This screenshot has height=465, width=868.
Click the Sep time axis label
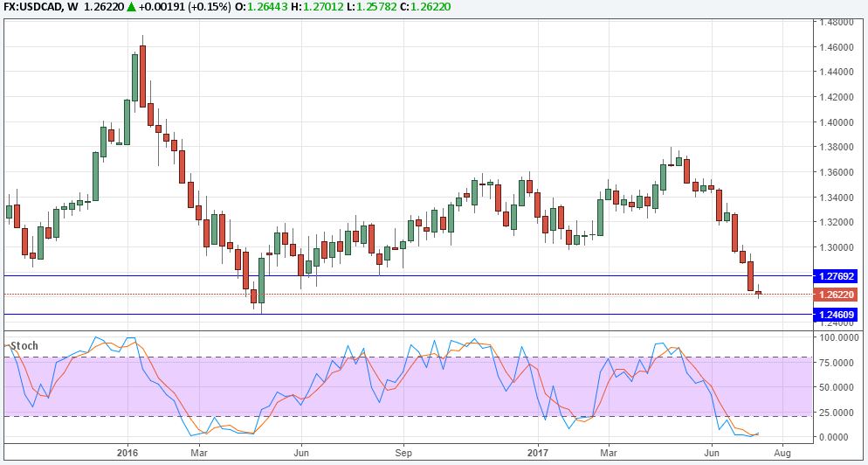click(x=403, y=452)
